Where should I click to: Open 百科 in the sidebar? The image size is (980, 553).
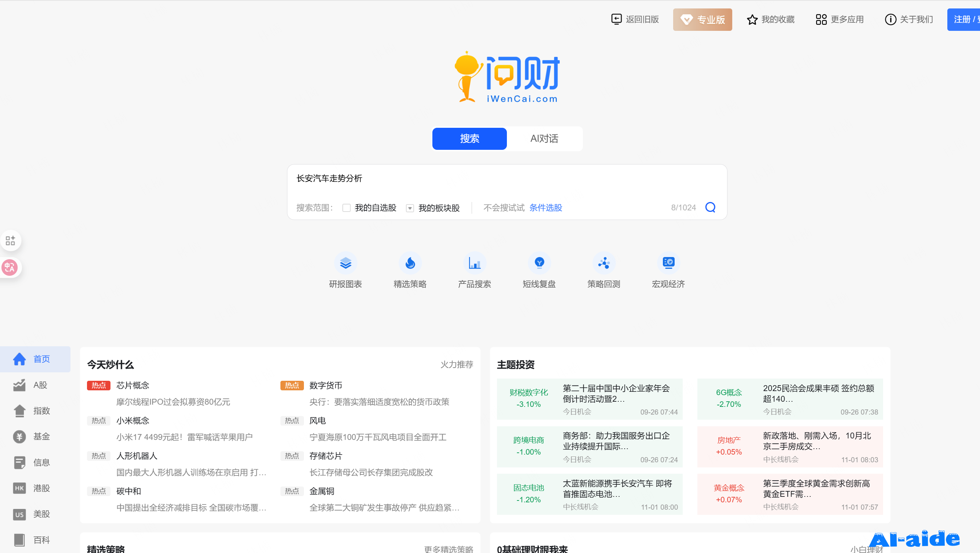pos(35,540)
